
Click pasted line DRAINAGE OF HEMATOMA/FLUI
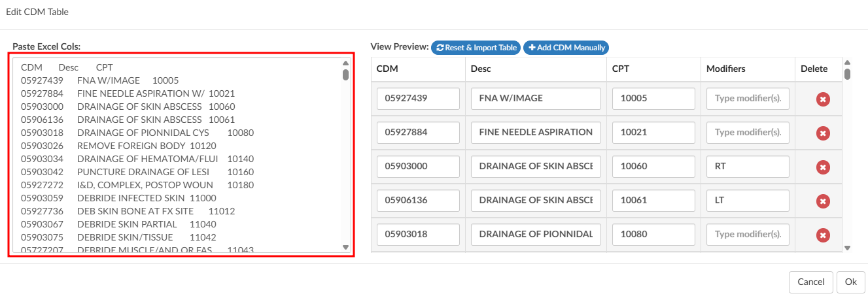[x=137, y=159]
